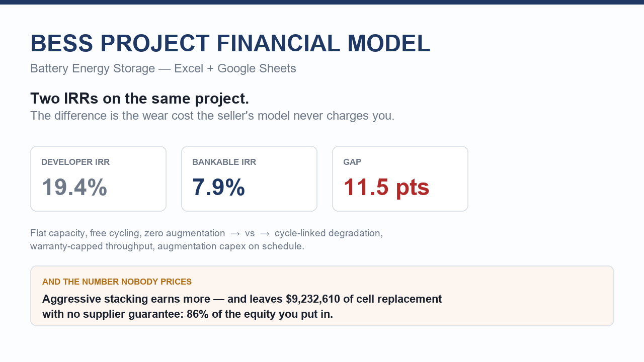Screen dimensions: 644x362
Task: Click the Developer IRR card
Action: [x=98, y=178]
